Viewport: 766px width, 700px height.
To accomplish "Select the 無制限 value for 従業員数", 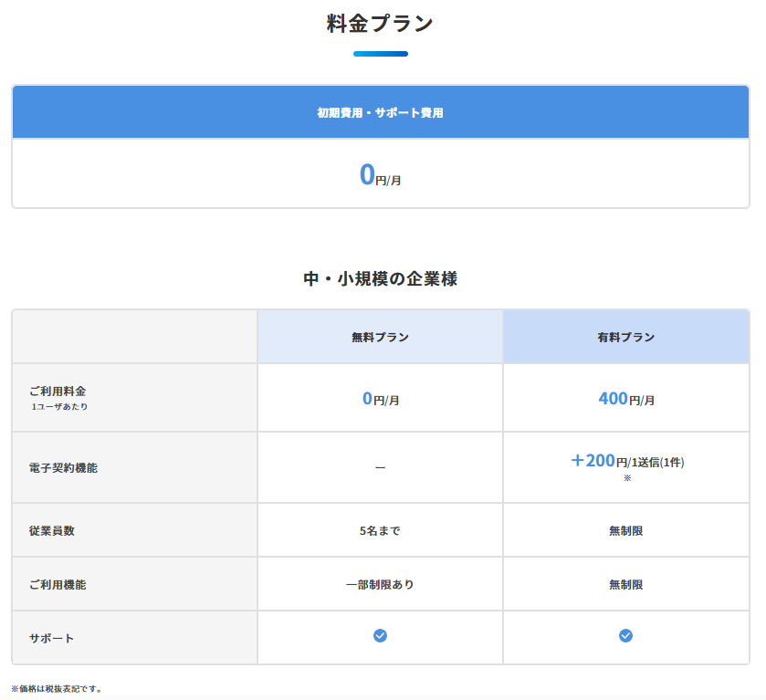I will pos(624,529).
